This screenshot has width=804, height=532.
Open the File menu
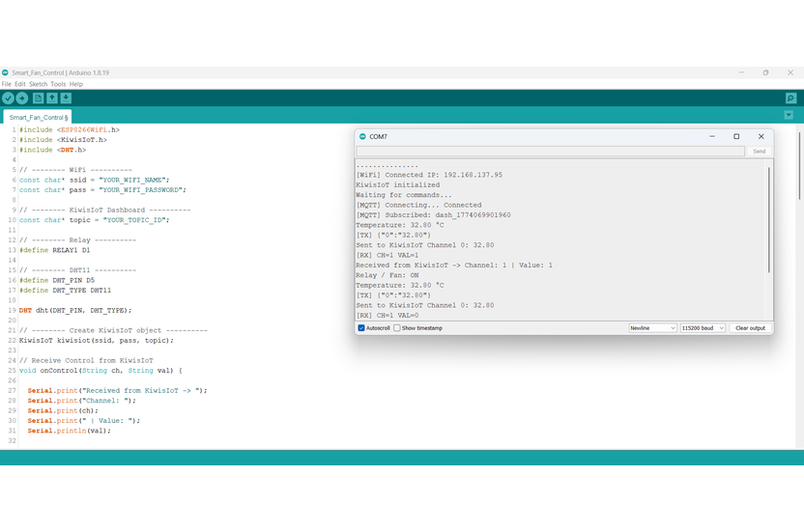pyautogui.click(x=6, y=84)
